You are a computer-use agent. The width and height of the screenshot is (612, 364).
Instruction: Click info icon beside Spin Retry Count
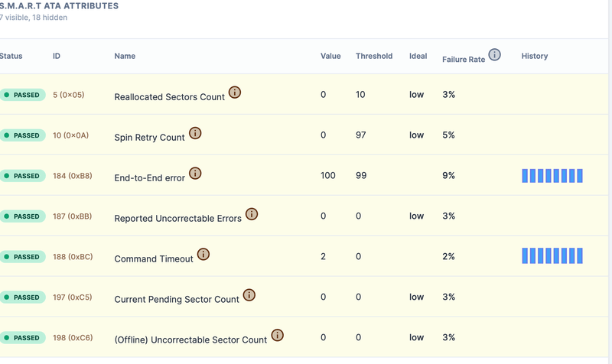pyautogui.click(x=195, y=133)
